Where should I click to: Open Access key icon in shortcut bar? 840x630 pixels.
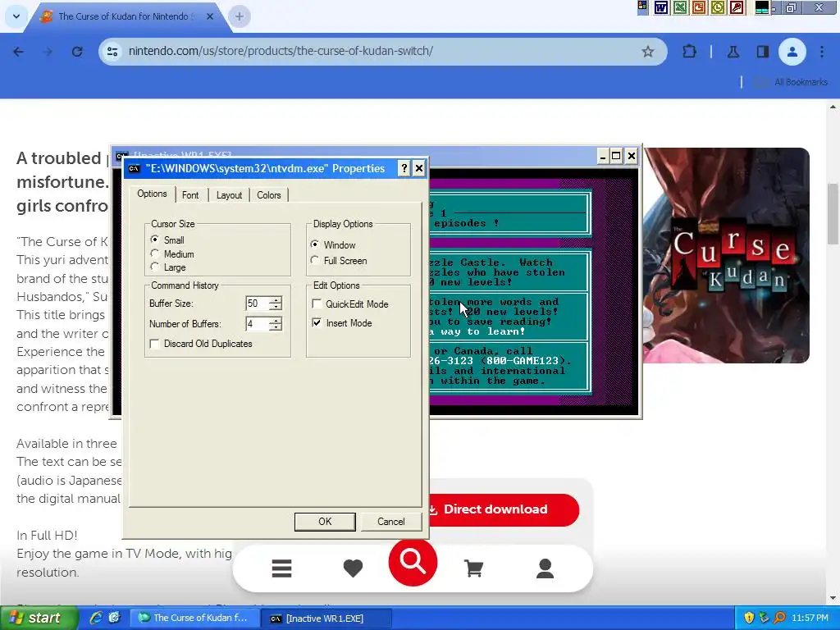pyautogui.click(x=737, y=7)
